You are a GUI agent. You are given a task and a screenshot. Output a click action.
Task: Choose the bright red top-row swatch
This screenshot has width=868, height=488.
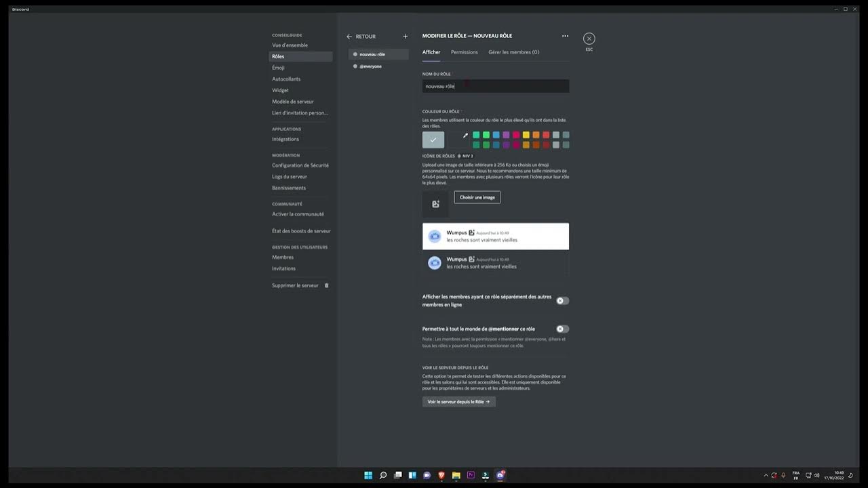click(x=546, y=135)
